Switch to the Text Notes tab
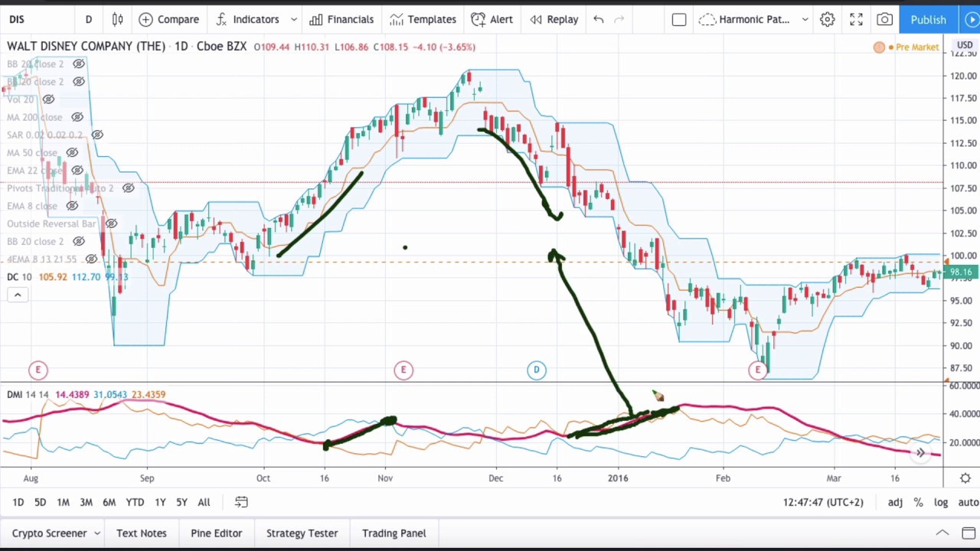This screenshot has width=980, height=551. (x=142, y=533)
